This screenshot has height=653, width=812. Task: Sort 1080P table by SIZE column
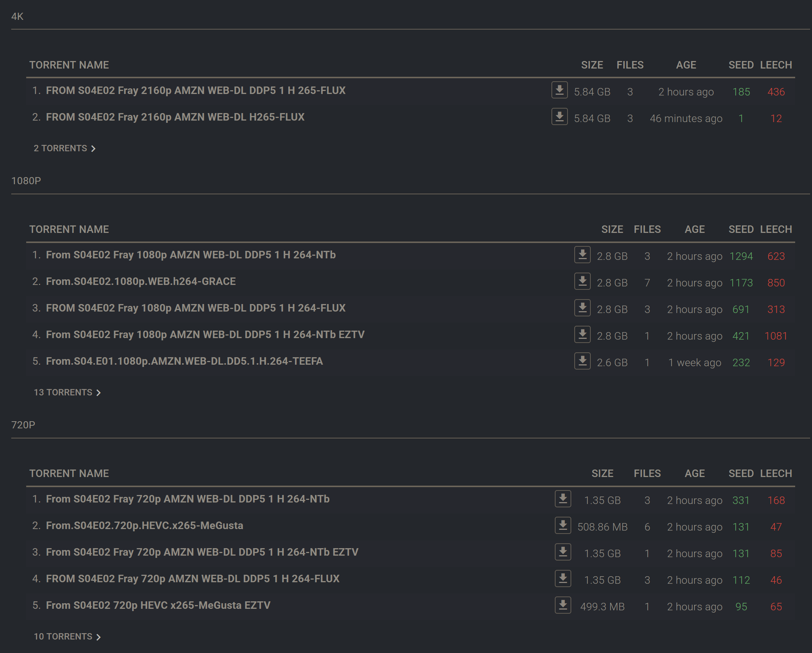612,230
